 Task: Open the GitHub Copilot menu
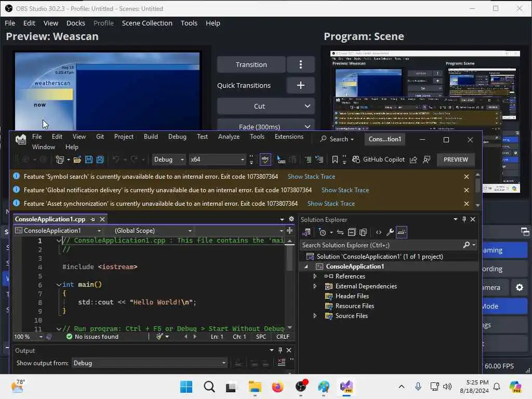click(x=379, y=159)
